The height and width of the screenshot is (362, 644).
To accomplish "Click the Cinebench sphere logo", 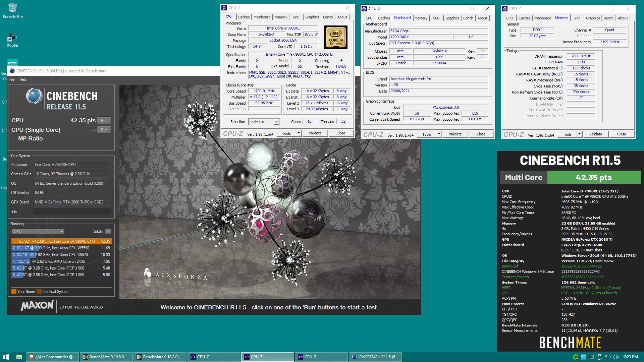I will tap(34, 97).
